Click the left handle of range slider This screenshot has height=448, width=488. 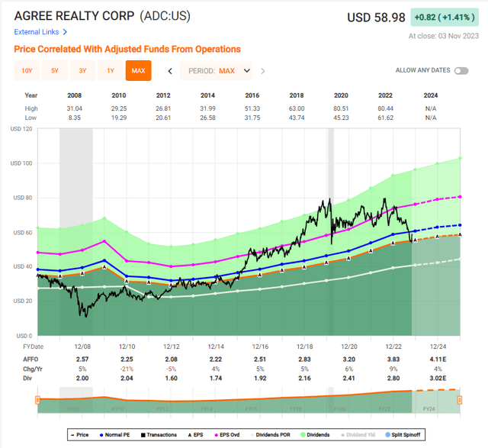[37, 399]
